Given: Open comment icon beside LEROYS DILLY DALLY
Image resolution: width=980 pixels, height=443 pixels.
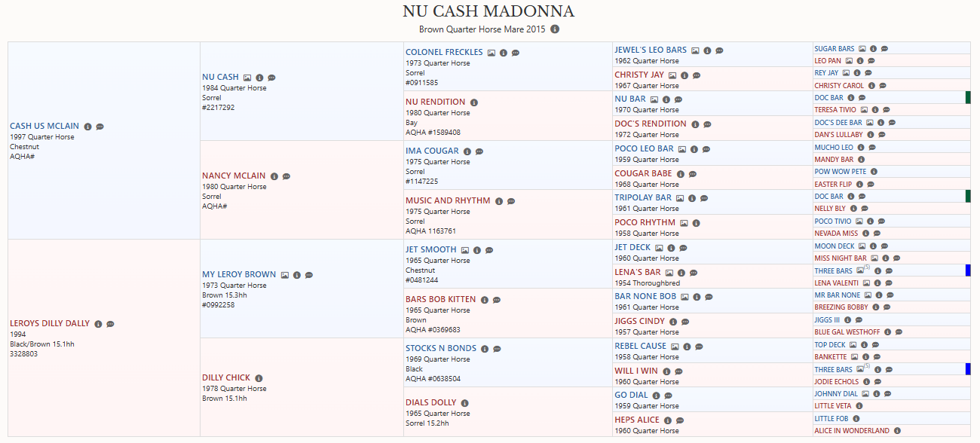Looking at the screenshot, I should 110,324.
